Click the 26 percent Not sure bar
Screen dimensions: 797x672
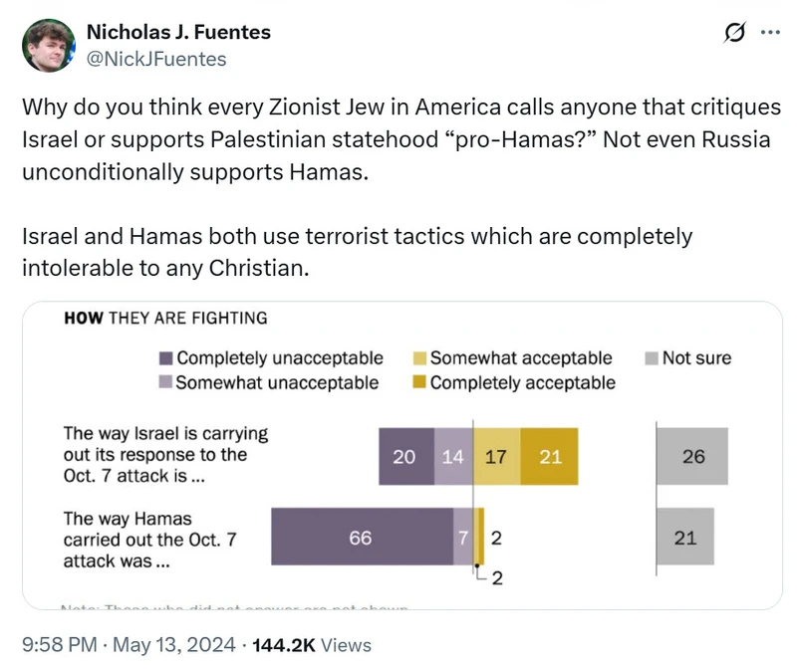[x=692, y=457]
